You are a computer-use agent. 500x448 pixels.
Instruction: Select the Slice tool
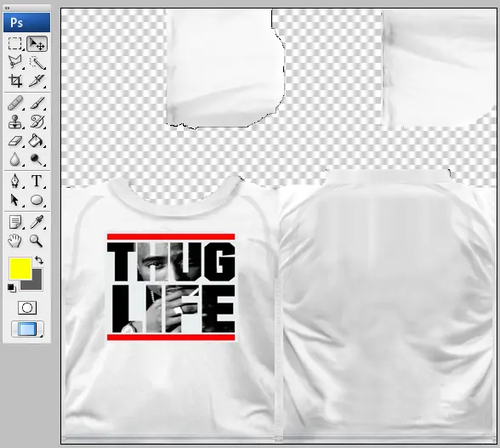pyautogui.click(x=37, y=81)
